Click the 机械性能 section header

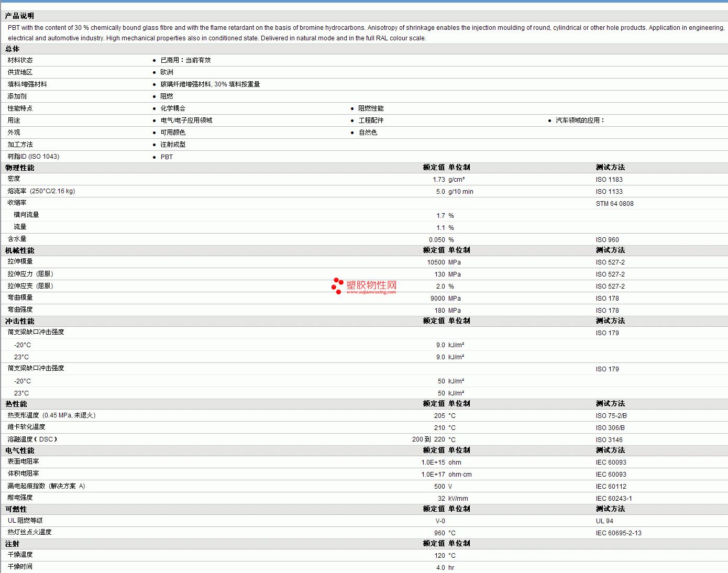pos(19,250)
